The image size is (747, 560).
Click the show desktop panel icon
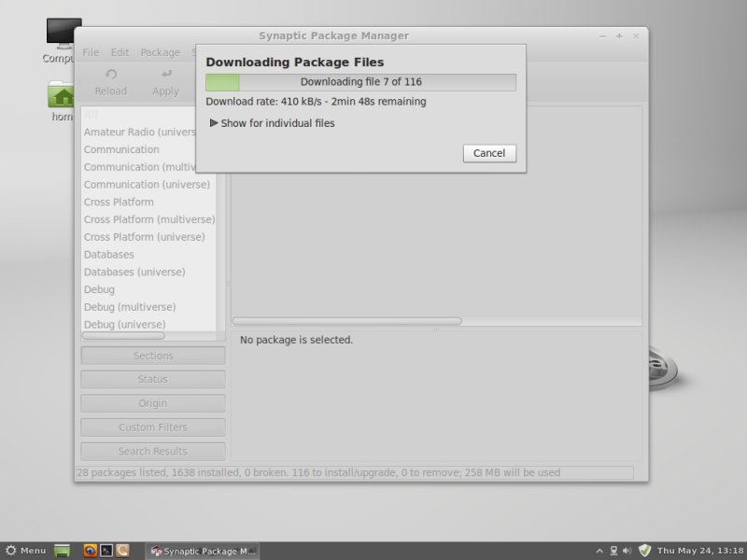click(x=62, y=551)
